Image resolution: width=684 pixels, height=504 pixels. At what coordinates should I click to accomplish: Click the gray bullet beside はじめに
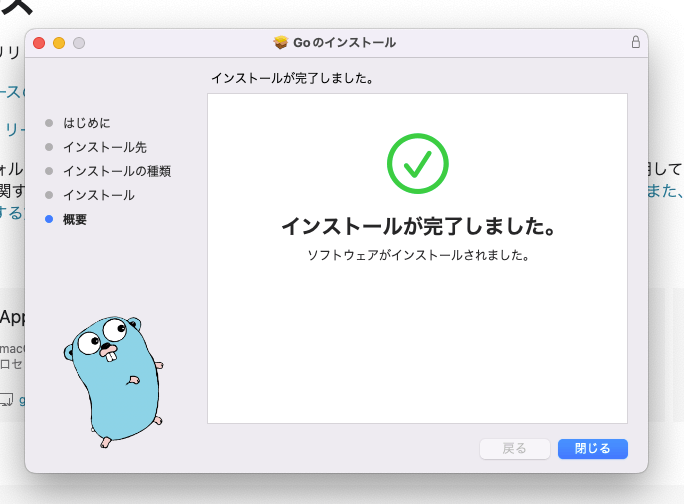tap(49, 123)
